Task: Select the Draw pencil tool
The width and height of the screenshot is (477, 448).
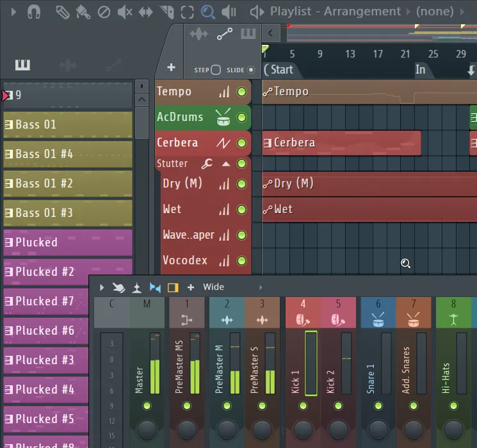Action: coord(63,12)
